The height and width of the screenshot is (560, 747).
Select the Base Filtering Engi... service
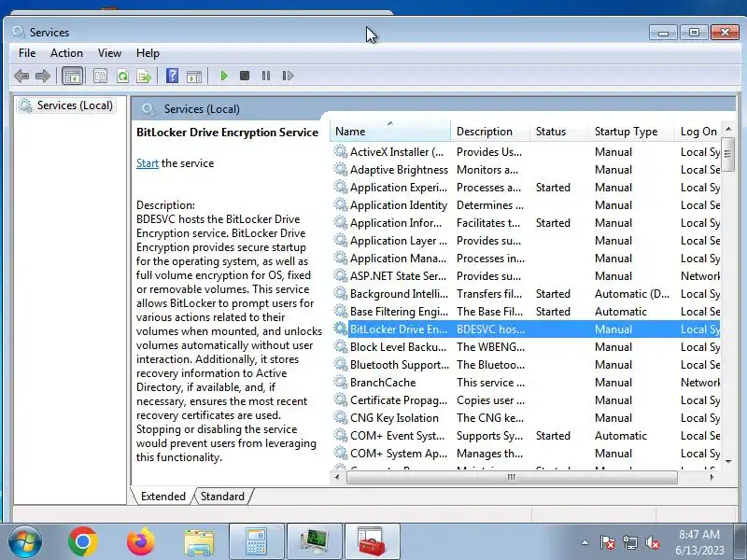click(x=526, y=312)
